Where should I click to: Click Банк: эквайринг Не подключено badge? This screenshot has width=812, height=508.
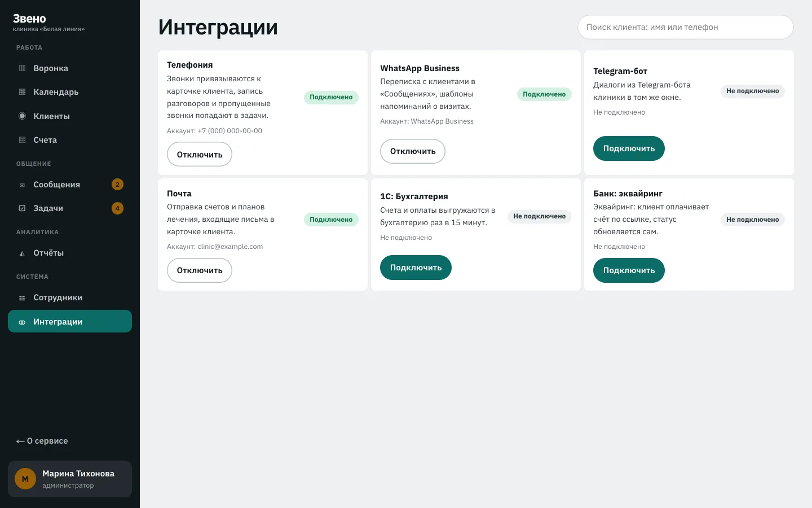753,220
